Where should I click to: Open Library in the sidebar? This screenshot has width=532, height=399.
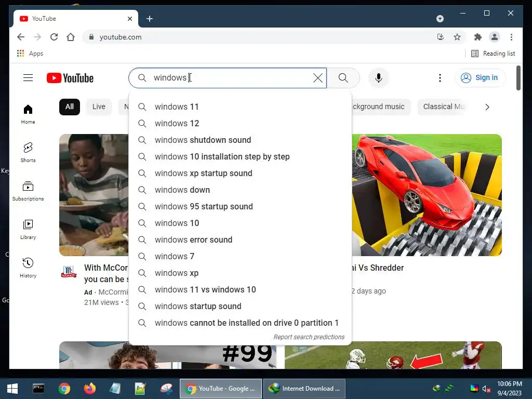click(28, 230)
